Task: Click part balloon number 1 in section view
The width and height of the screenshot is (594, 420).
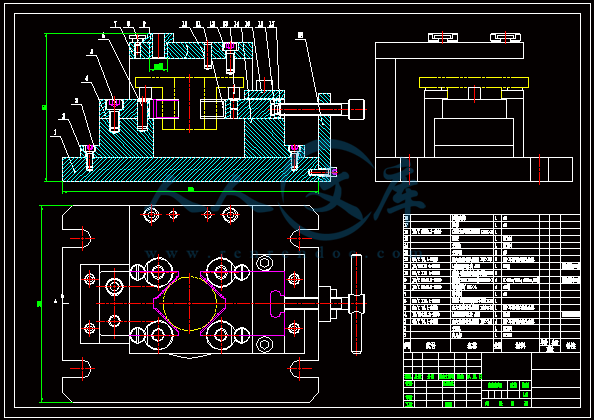Action: coord(56,132)
